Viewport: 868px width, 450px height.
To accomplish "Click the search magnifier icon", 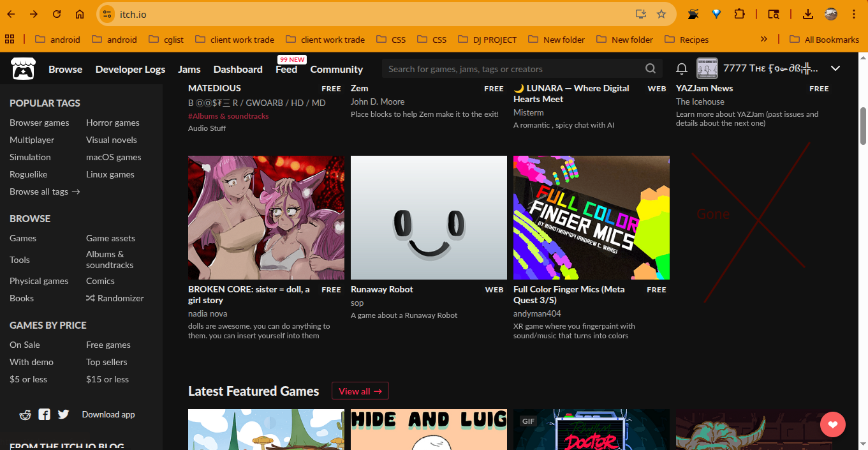I will pos(650,69).
